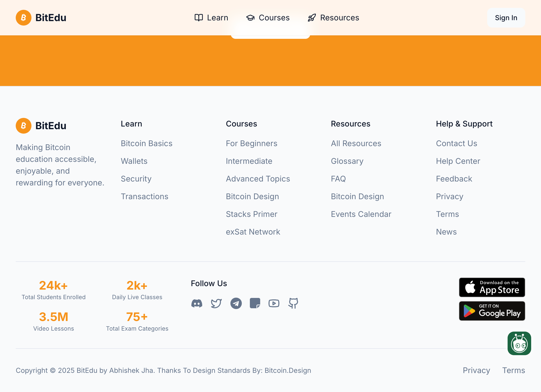Image resolution: width=541 pixels, height=392 pixels.
Task: Open the green chatbot robot widget
Action: click(x=519, y=343)
